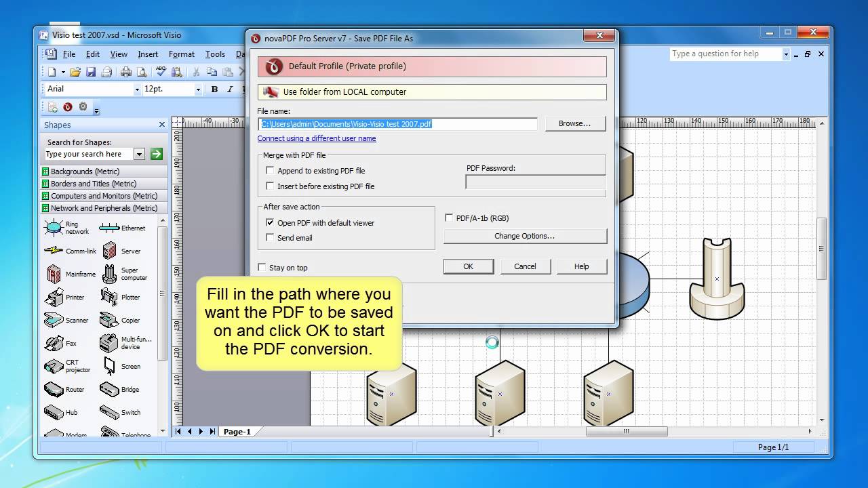The image size is (868, 488).
Task: Pick the Comm-link shape
Action: [71, 251]
